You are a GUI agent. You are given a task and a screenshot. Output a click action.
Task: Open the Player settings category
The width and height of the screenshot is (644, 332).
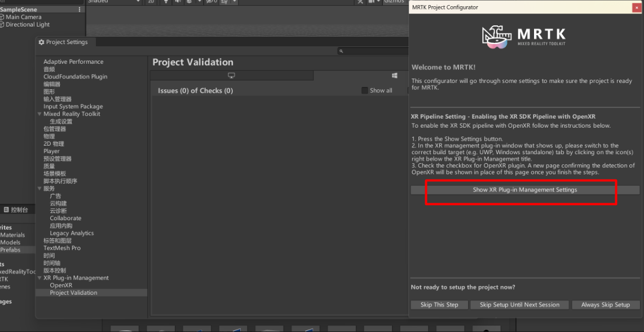pos(52,151)
